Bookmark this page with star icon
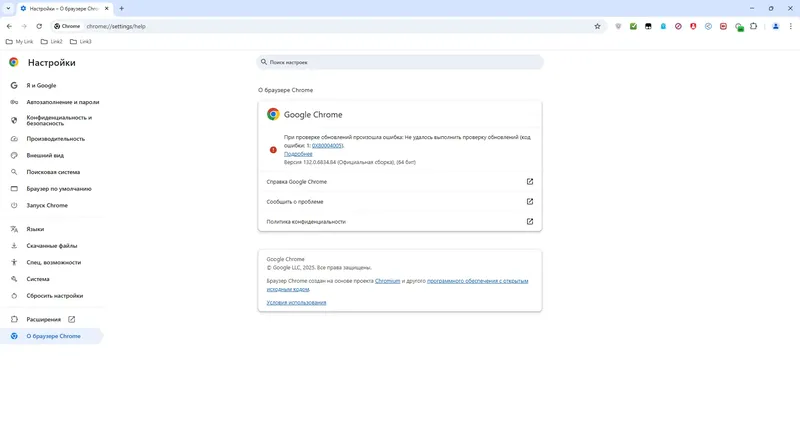The height and width of the screenshot is (433, 800). tap(597, 26)
